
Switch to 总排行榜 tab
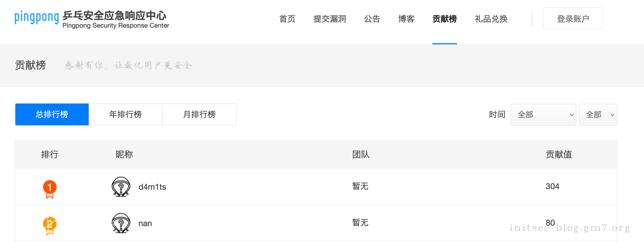[x=52, y=114]
